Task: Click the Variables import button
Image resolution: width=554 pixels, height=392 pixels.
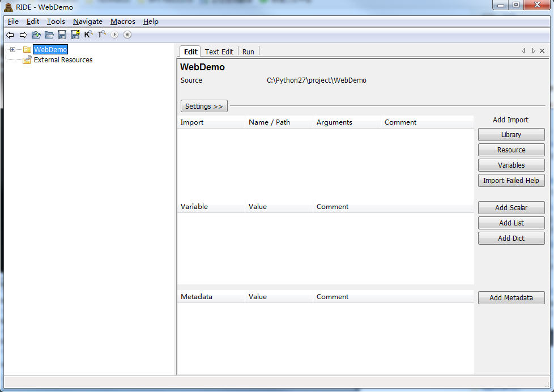Action: 512,165
